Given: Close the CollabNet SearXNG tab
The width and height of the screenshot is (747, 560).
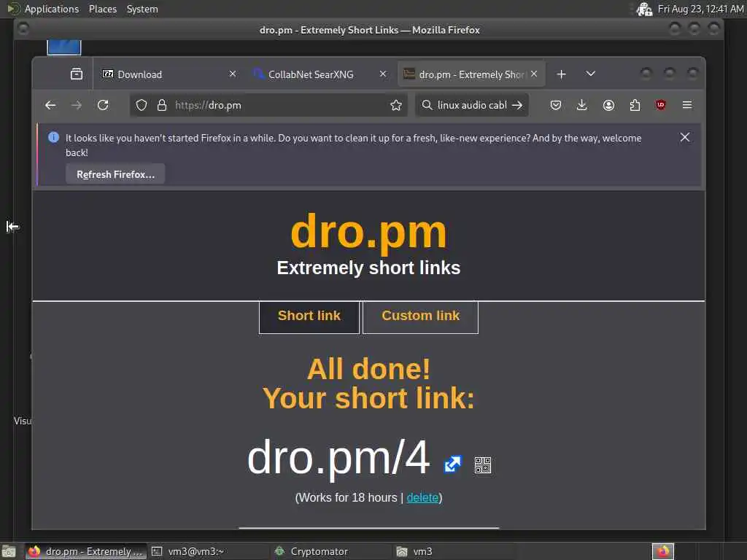Looking at the screenshot, I should pyautogui.click(x=383, y=74).
